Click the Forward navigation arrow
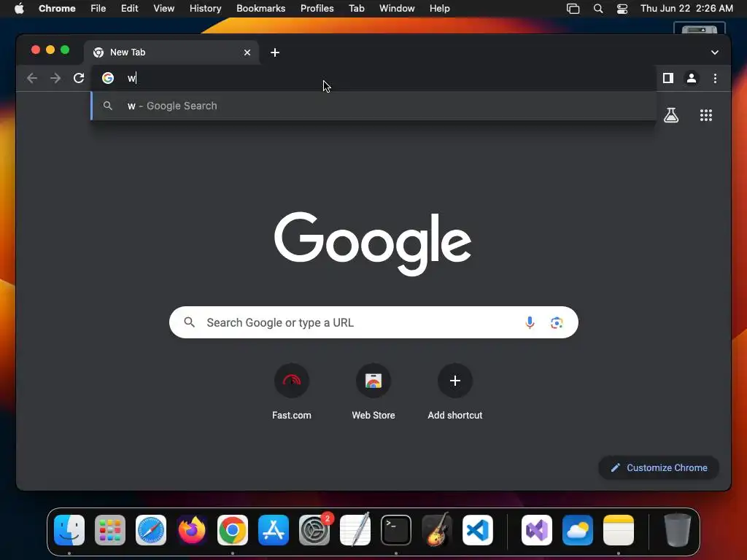This screenshot has height=560, width=747. click(x=55, y=78)
